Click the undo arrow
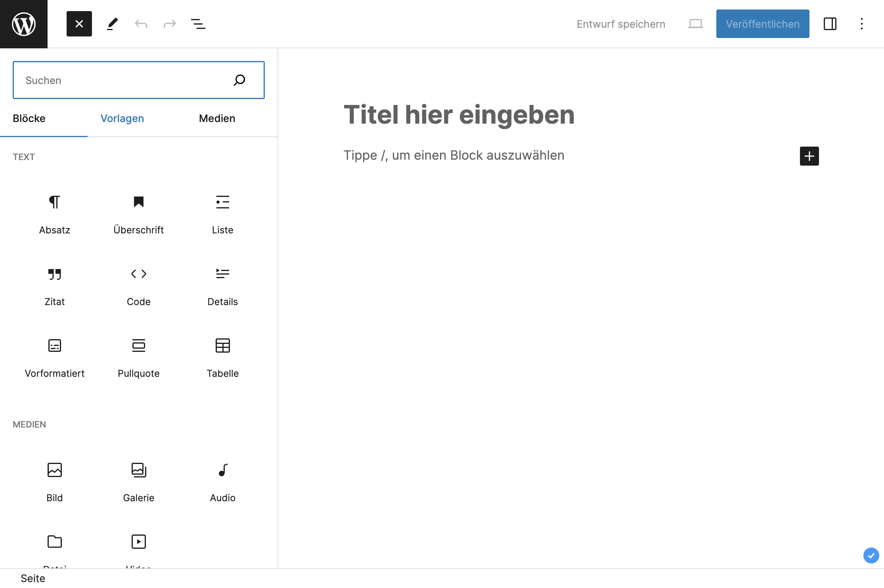 (x=141, y=24)
